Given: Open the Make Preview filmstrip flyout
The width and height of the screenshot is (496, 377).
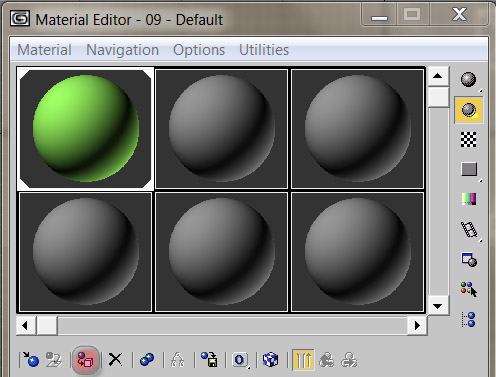Looking at the screenshot, I should [x=469, y=229].
